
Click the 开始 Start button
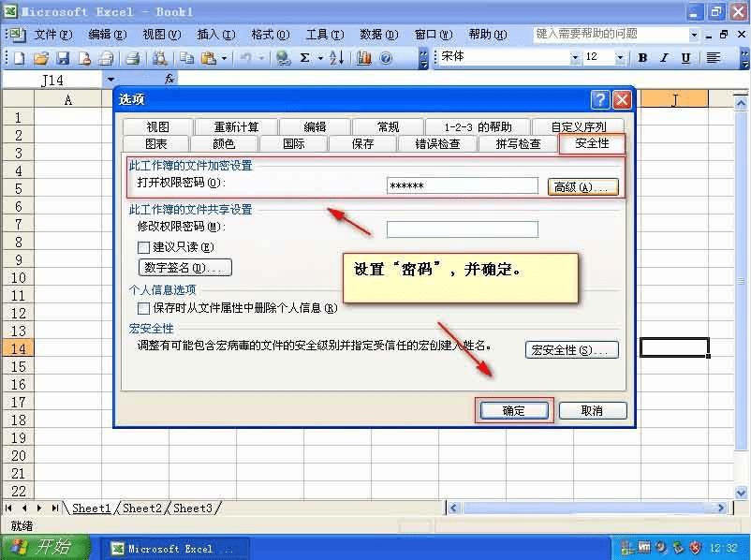click(46, 547)
